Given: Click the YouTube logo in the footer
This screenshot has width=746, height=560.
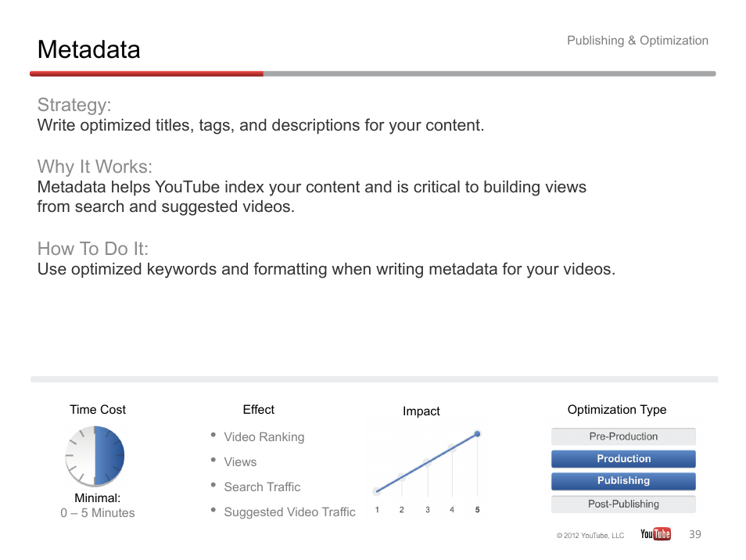Looking at the screenshot, I should (x=655, y=534).
